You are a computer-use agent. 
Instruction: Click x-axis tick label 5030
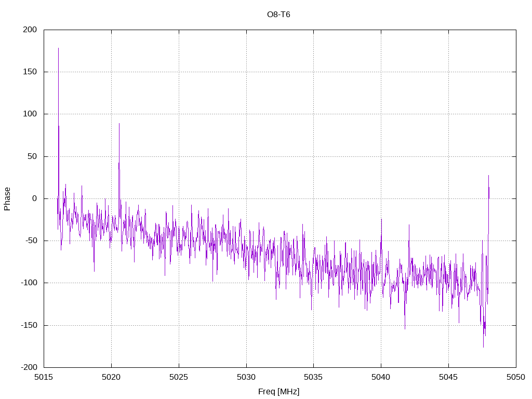pos(246,377)
